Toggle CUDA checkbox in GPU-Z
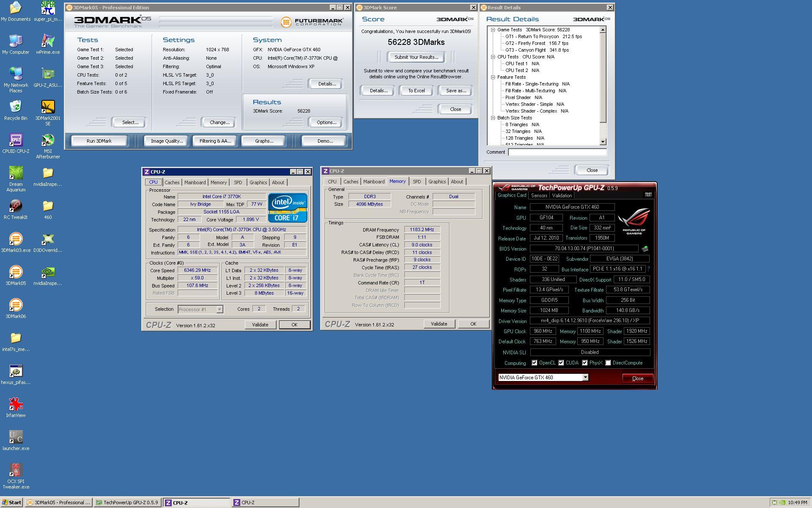This screenshot has height=508, width=812. point(561,363)
